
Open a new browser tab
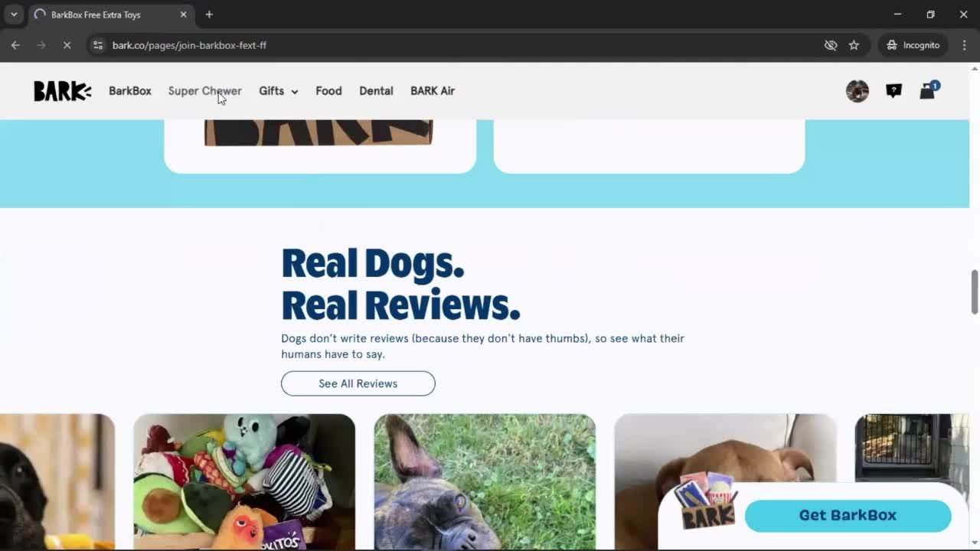[209, 15]
